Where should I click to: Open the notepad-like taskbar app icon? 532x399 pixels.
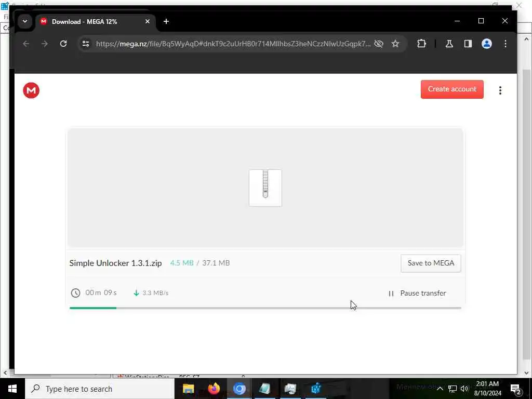tap(264, 389)
